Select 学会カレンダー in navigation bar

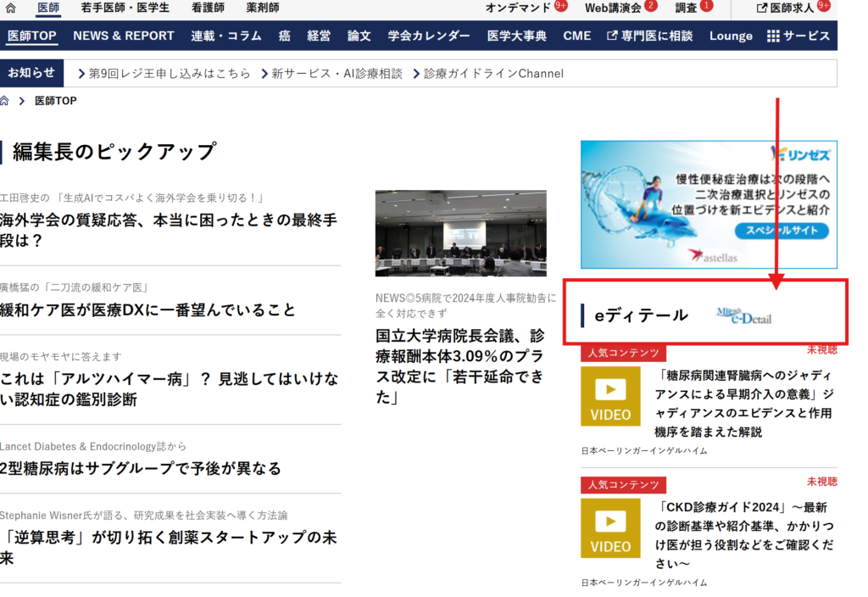tap(429, 36)
